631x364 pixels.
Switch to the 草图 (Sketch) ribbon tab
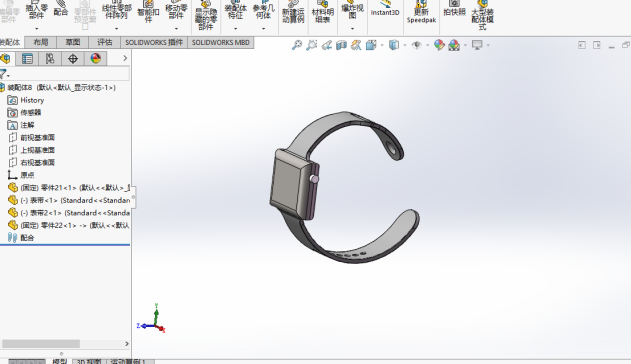[73, 42]
